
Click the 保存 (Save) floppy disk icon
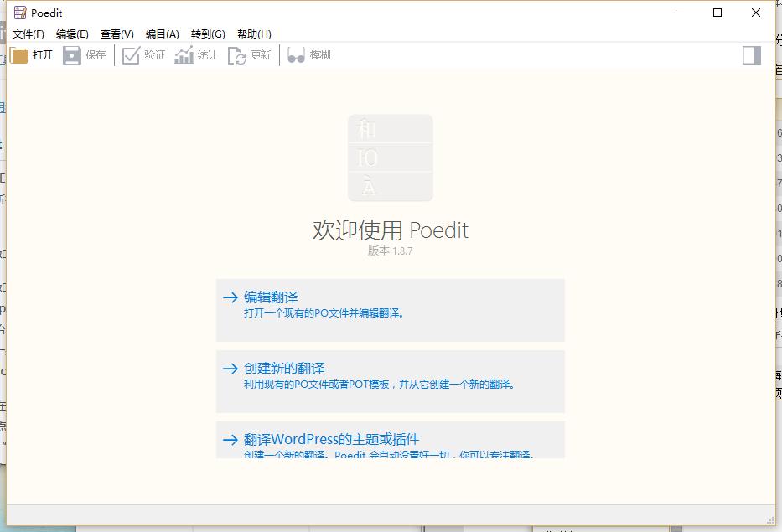pyautogui.click(x=72, y=55)
